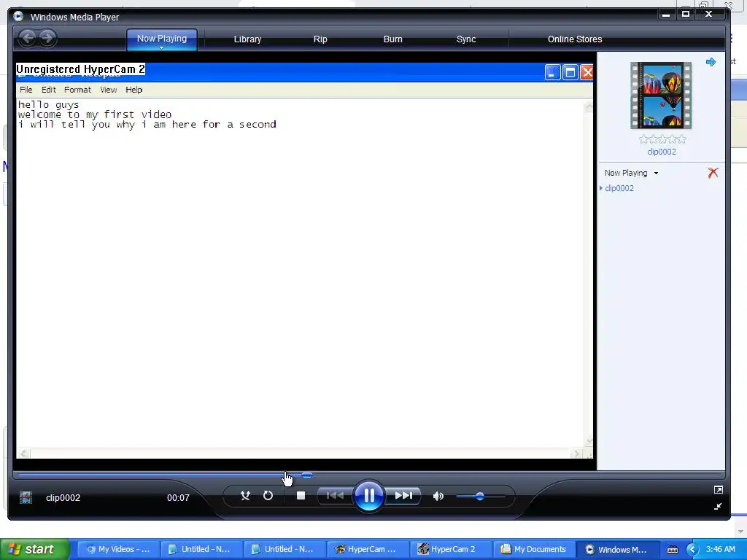Click the Forward navigation arrow in Media Player
The image size is (747, 560).
point(47,38)
